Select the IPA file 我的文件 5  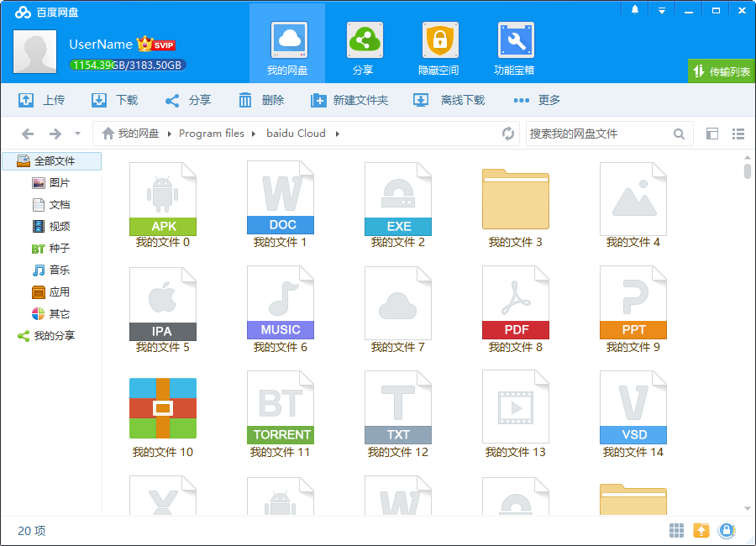pyautogui.click(x=163, y=310)
